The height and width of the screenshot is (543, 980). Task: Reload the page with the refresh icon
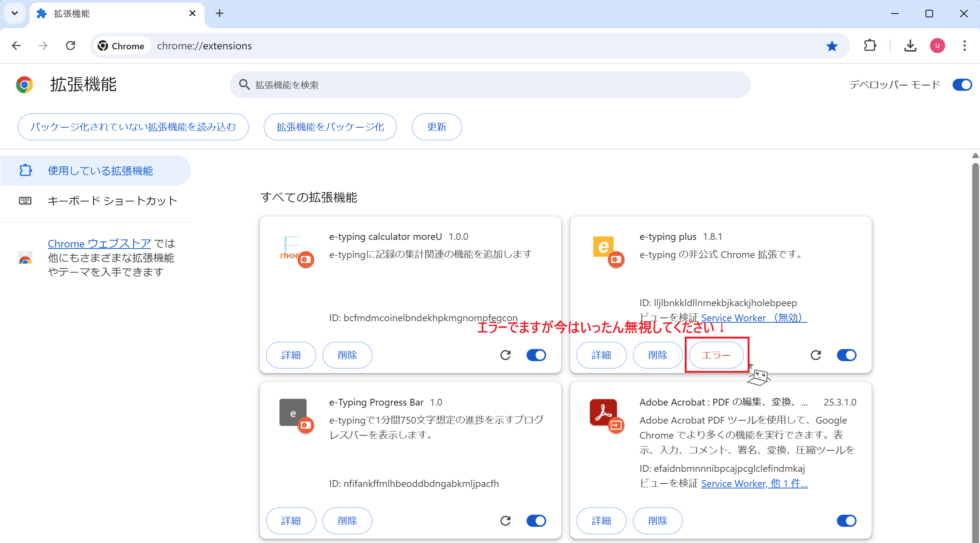(70, 46)
